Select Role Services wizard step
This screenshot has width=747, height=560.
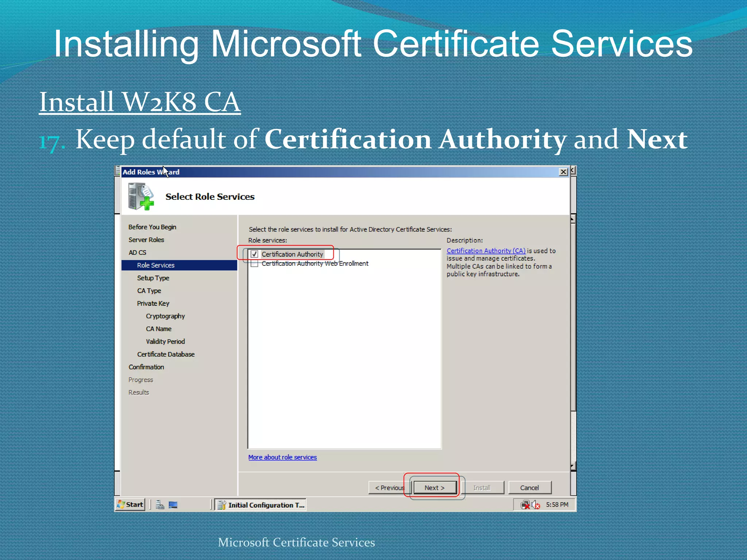(x=179, y=265)
